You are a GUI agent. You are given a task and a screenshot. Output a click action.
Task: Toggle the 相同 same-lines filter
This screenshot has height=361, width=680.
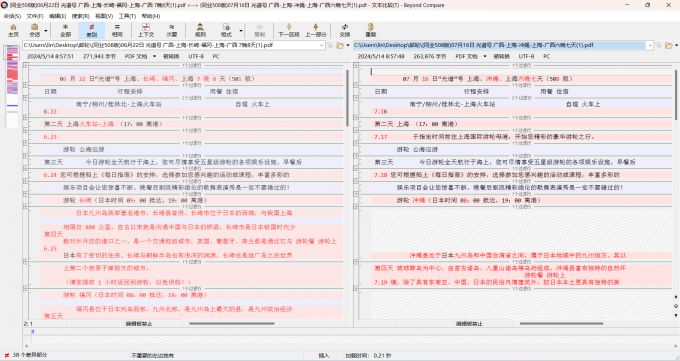[117, 30]
